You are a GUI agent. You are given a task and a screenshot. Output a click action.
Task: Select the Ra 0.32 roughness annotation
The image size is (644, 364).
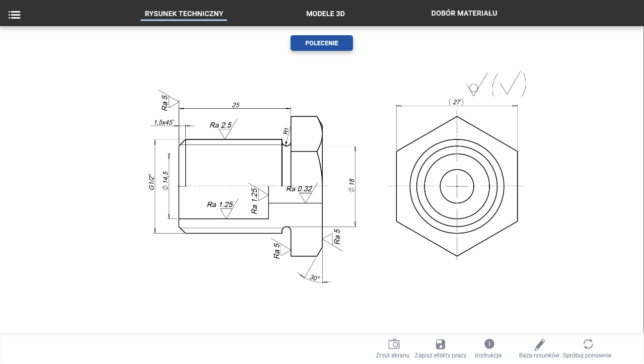(299, 189)
